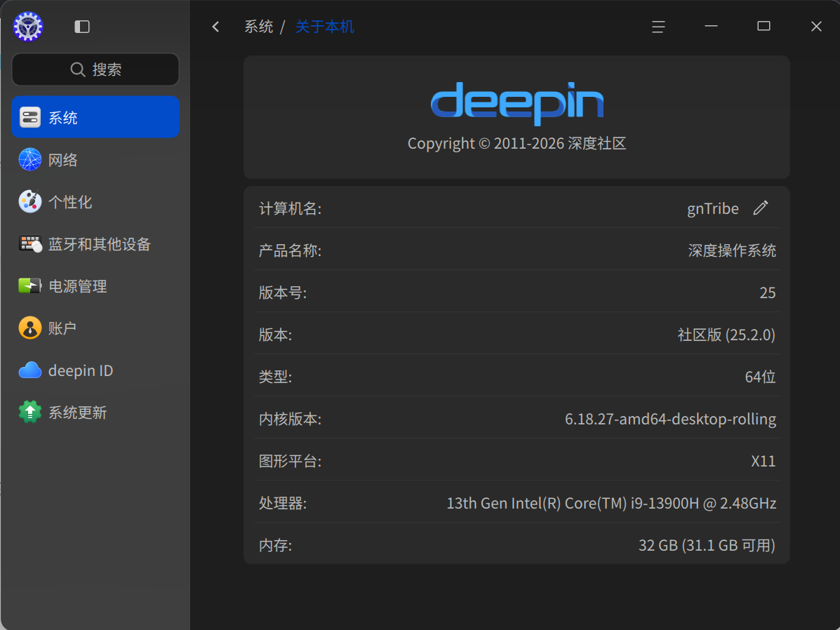Open the deepin ID category
840x630 pixels.
coord(95,370)
